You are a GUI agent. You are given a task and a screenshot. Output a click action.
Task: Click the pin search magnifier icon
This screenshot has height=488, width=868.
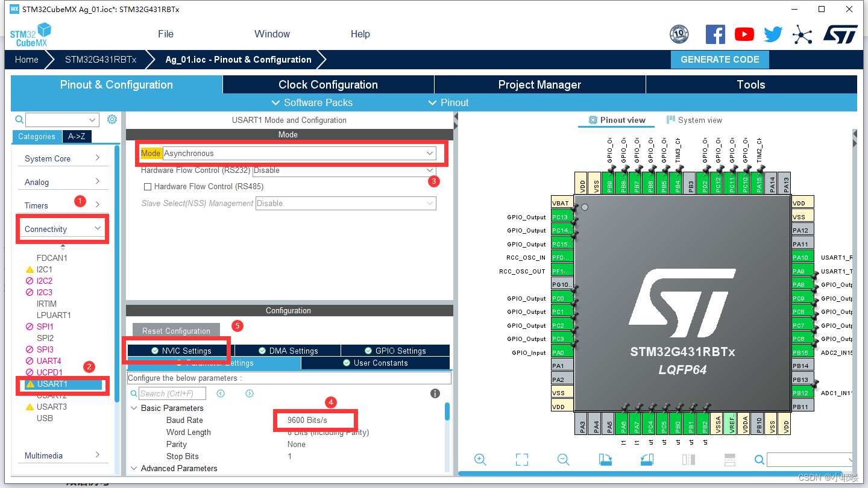(759, 460)
